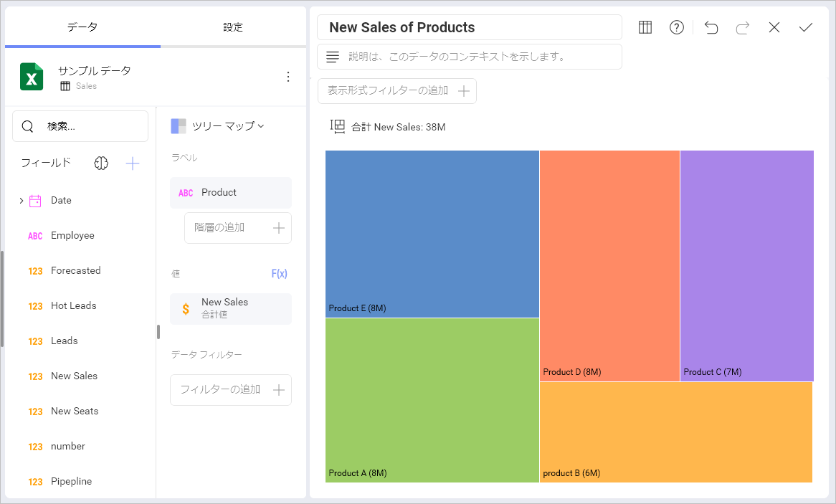Select the New Sales 合計値 value field
The width and height of the screenshot is (836, 504).
coord(230,309)
